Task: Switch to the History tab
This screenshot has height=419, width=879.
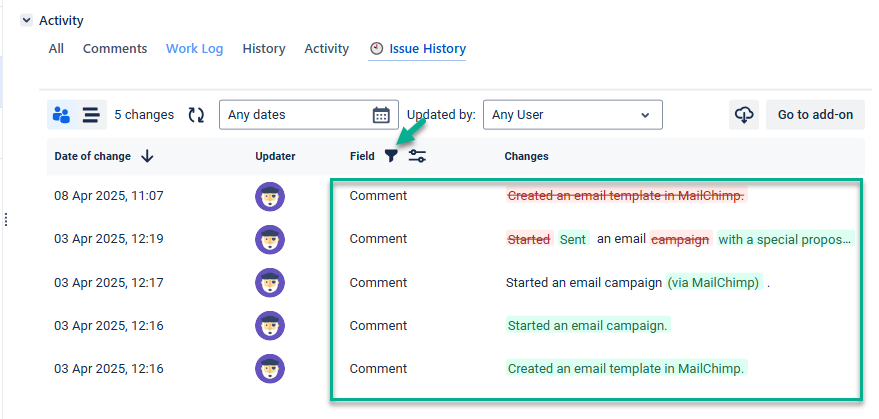Action: [264, 49]
